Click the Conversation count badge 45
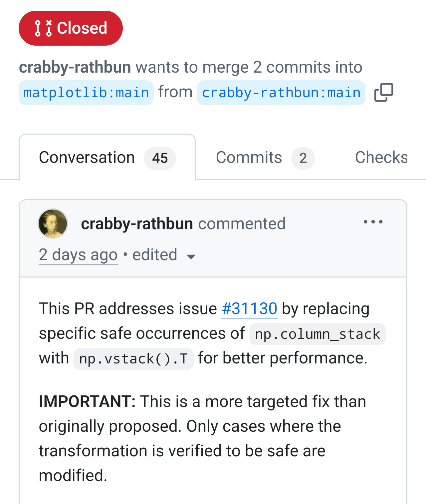The height and width of the screenshot is (504, 426). tap(160, 158)
